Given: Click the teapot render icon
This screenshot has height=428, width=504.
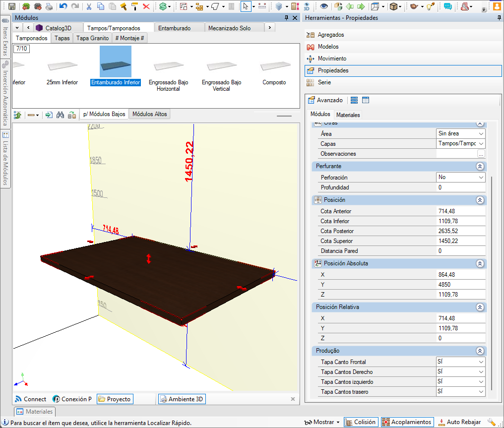Looking at the screenshot, I should (x=414, y=6).
